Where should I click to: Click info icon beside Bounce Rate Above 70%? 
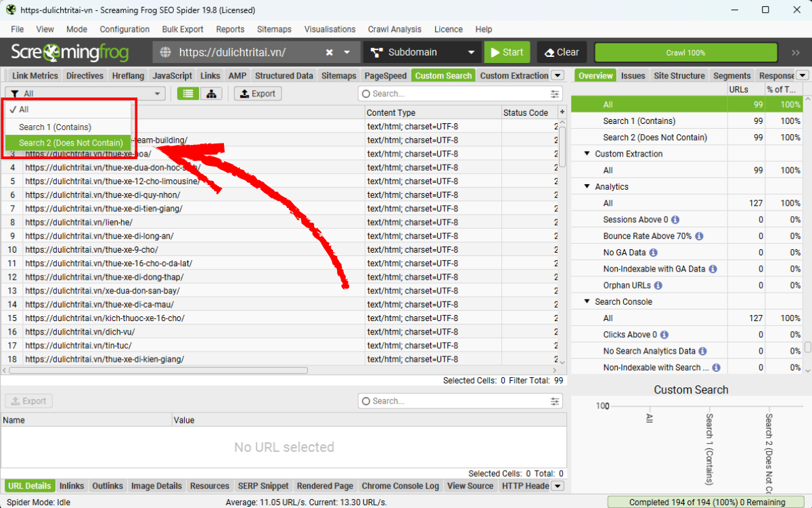(699, 236)
